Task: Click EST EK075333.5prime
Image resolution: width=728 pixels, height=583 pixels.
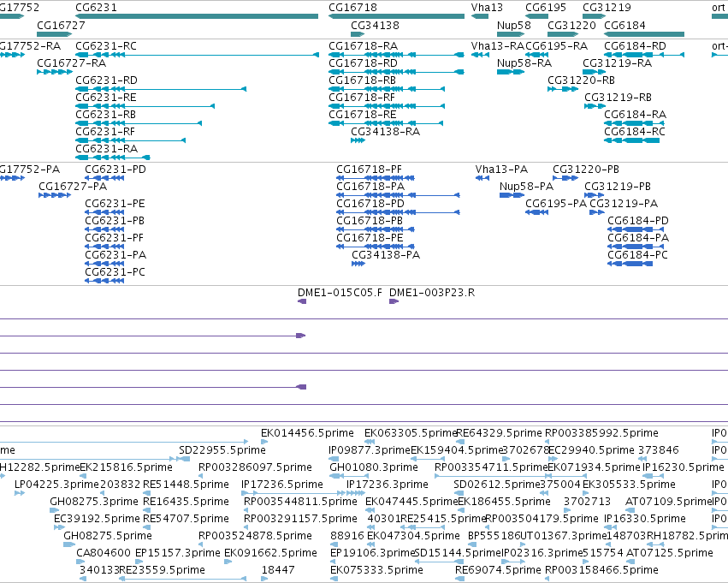Action: coord(334,579)
